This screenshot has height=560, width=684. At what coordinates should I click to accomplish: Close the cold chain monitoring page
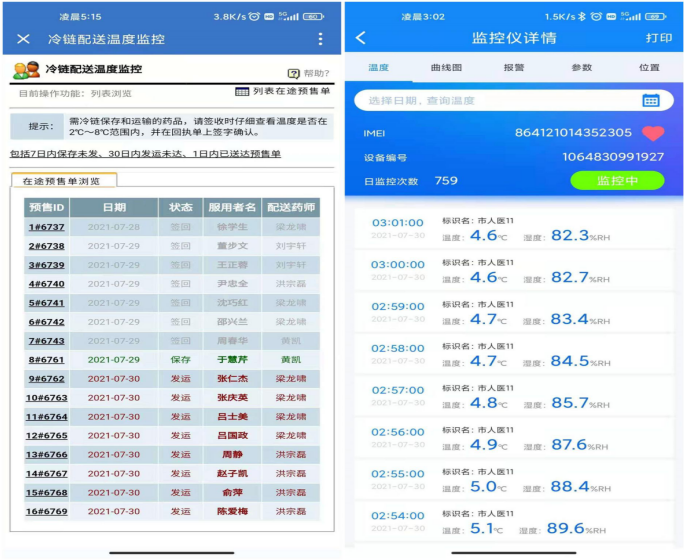click(x=23, y=39)
